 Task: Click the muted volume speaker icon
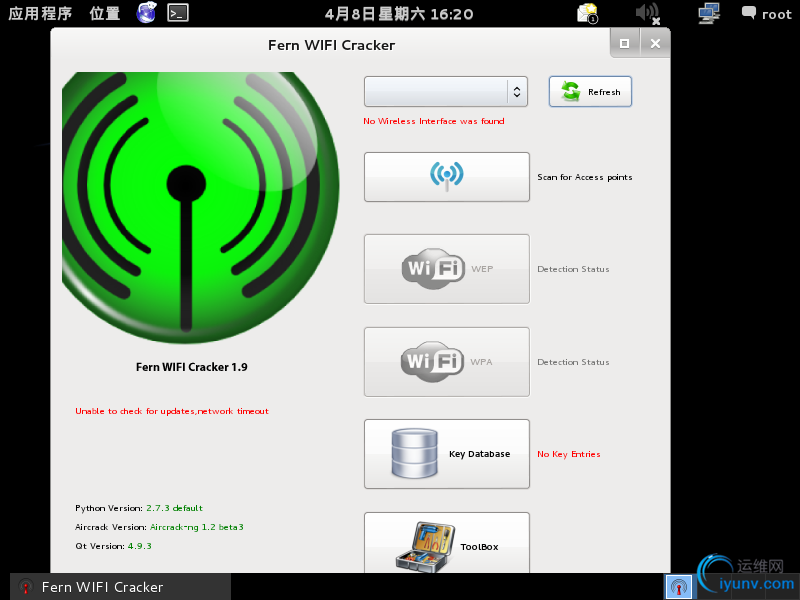tap(647, 13)
